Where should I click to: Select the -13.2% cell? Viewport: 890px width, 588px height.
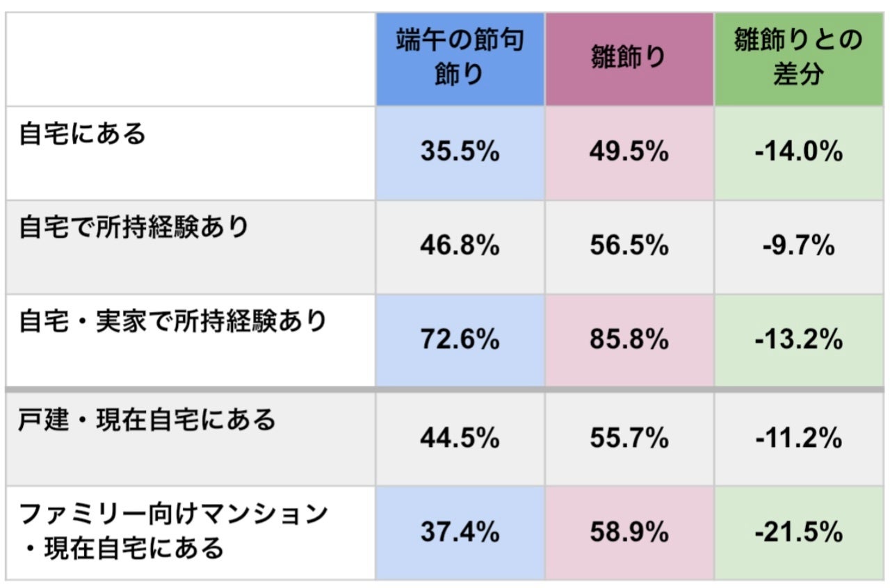[x=798, y=340]
